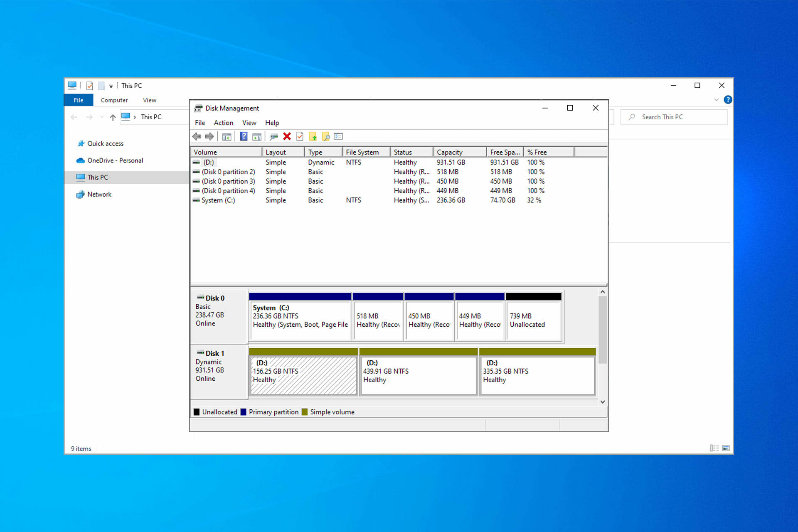Open the File tab in This PC
The width and height of the screenshot is (798, 532).
[x=79, y=100]
